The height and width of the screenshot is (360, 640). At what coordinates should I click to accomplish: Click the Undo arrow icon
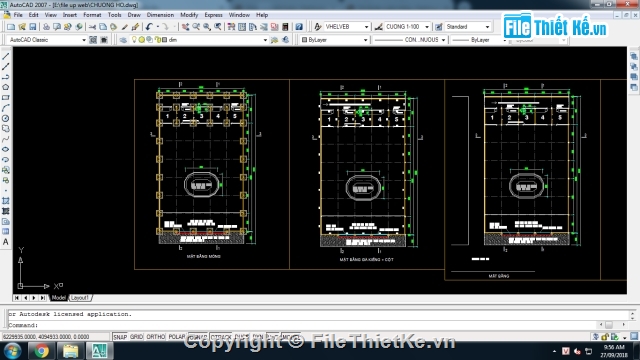point(149,27)
